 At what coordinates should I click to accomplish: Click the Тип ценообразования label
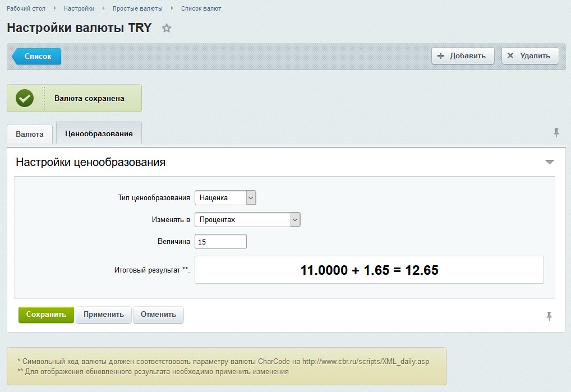pyautogui.click(x=154, y=197)
